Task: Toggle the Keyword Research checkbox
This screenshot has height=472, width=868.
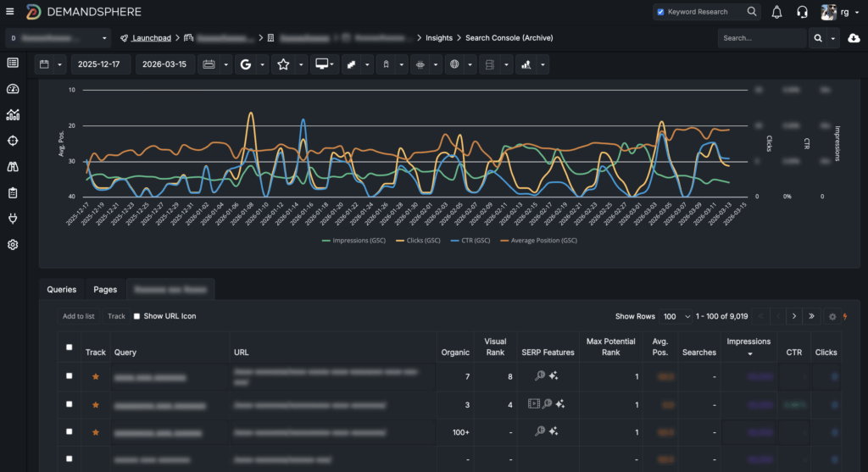Action: (x=660, y=12)
